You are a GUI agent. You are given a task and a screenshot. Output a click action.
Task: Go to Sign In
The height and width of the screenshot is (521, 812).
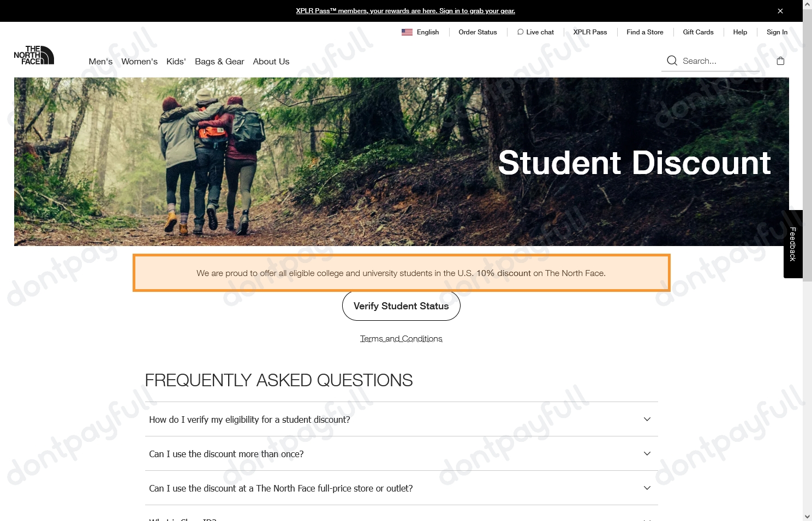(x=777, y=32)
